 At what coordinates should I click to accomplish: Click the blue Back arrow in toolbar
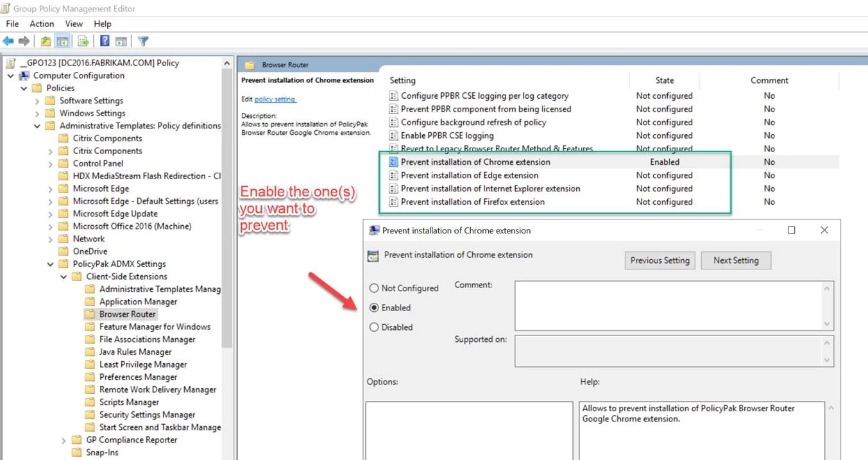(x=8, y=41)
